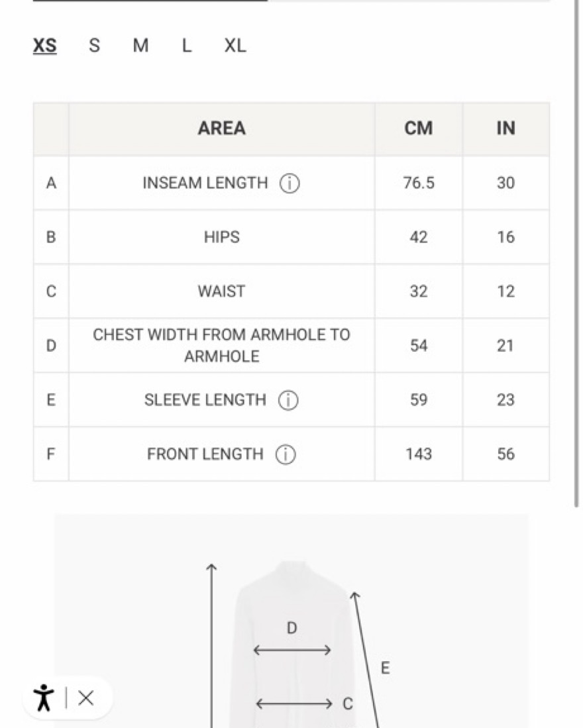The height and width of the screenshot is (728, 583).
Task: Click the Hips row label
Action: pyautogui.click(x=222, y=237)
